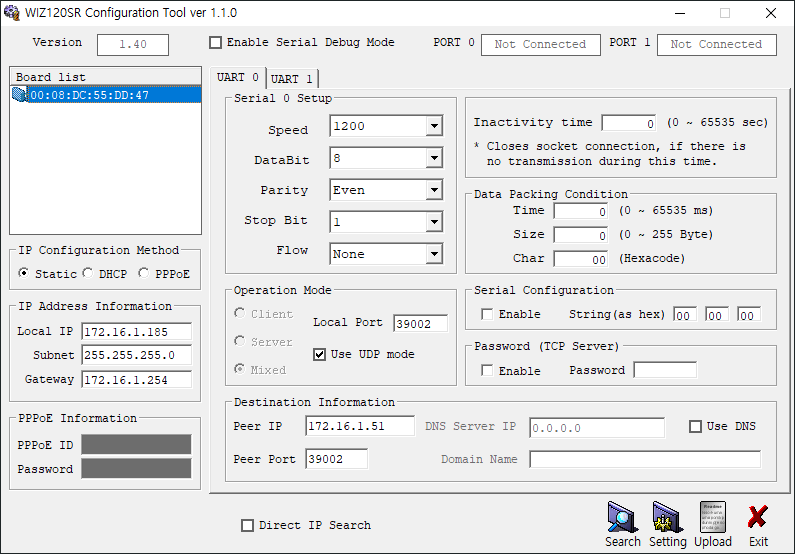
Task: Click the red Exit icon
Action: 758,524
